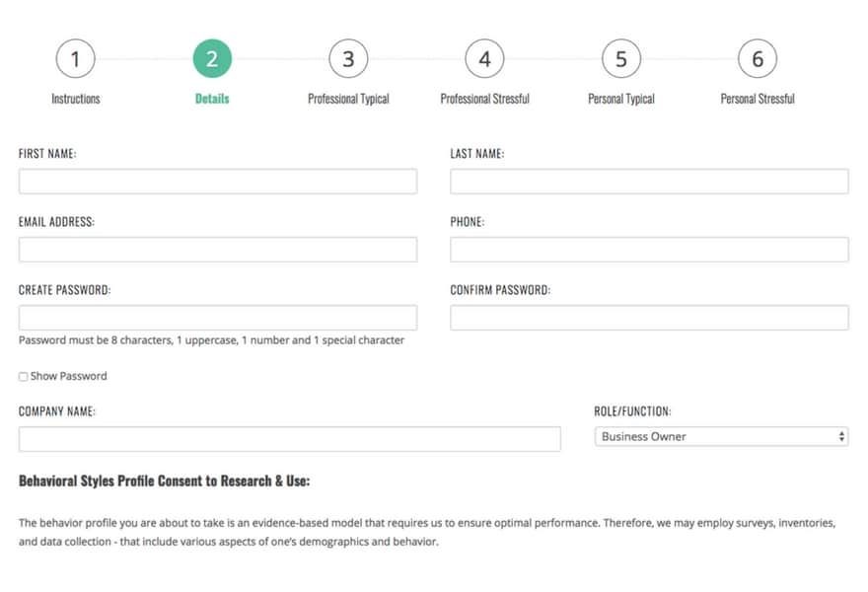This screenshot has width=868, height=592.
Task: Select step 3 circle icon
Action: point(348,59)
